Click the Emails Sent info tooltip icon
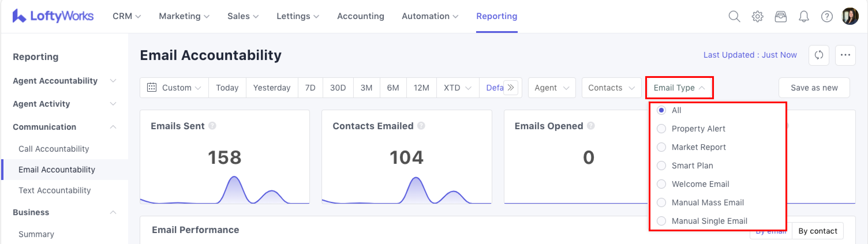This screenshot has height=244, width=868. 212,126
